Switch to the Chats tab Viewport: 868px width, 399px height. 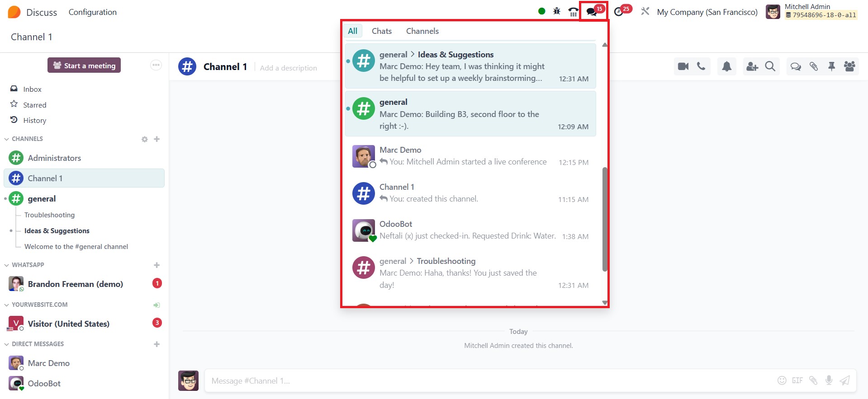(382, 31)
